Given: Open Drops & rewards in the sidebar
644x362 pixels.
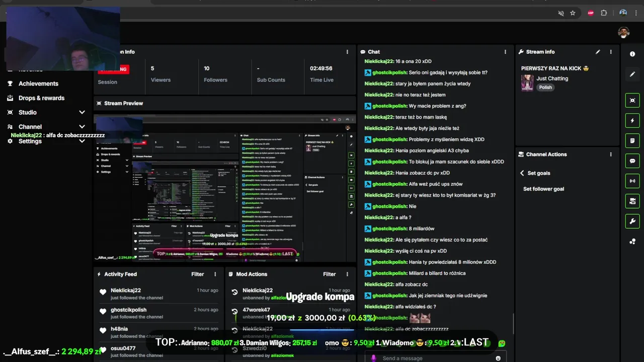Looking at the screenshot, I should point(41,98).
